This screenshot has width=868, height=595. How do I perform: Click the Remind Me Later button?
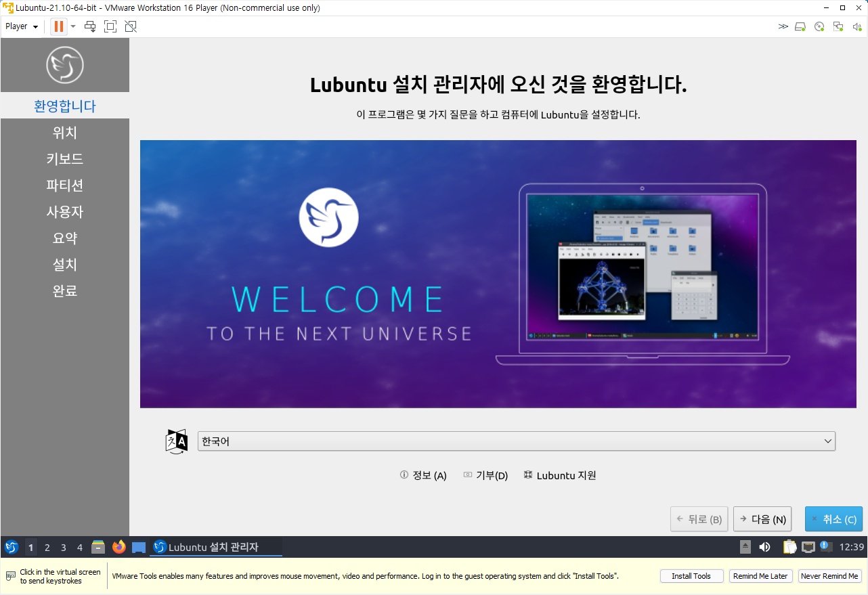760,576
